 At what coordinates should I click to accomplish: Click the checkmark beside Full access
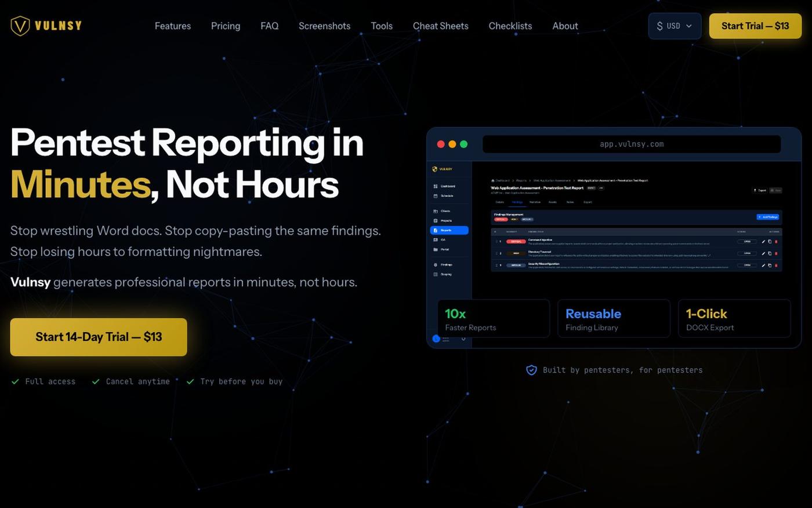[x=15, y=381]
